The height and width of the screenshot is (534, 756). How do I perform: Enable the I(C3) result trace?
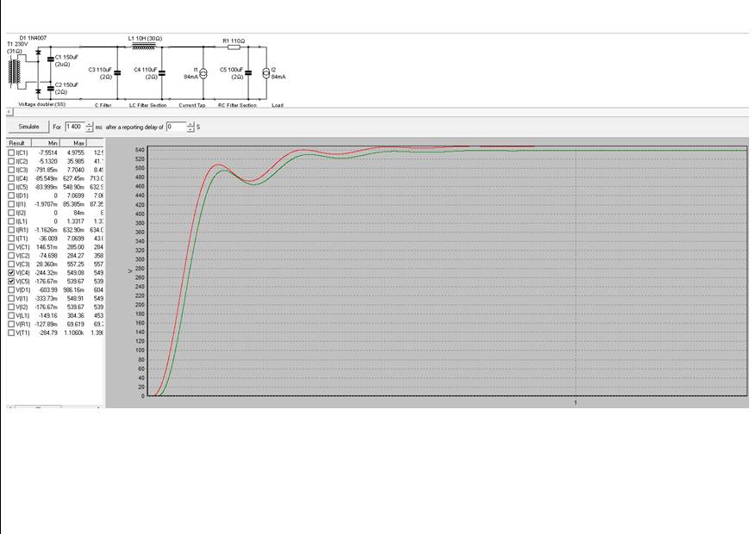pyautogui.click(x=11, y=170)
